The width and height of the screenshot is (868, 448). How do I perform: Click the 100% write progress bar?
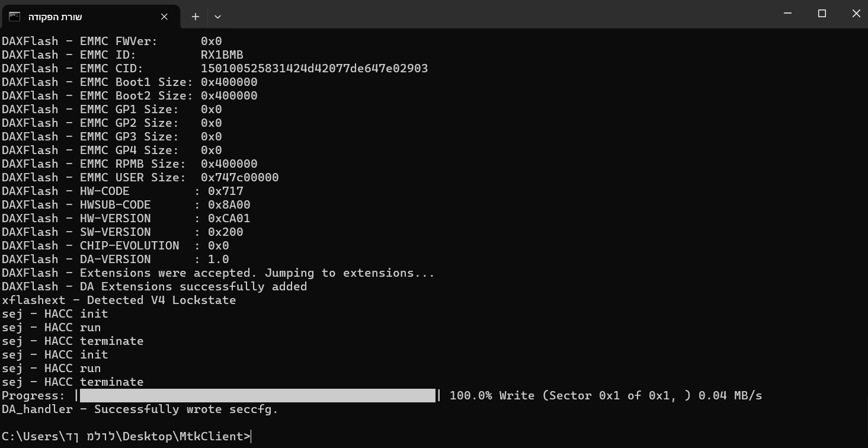(x=258, y=395)
